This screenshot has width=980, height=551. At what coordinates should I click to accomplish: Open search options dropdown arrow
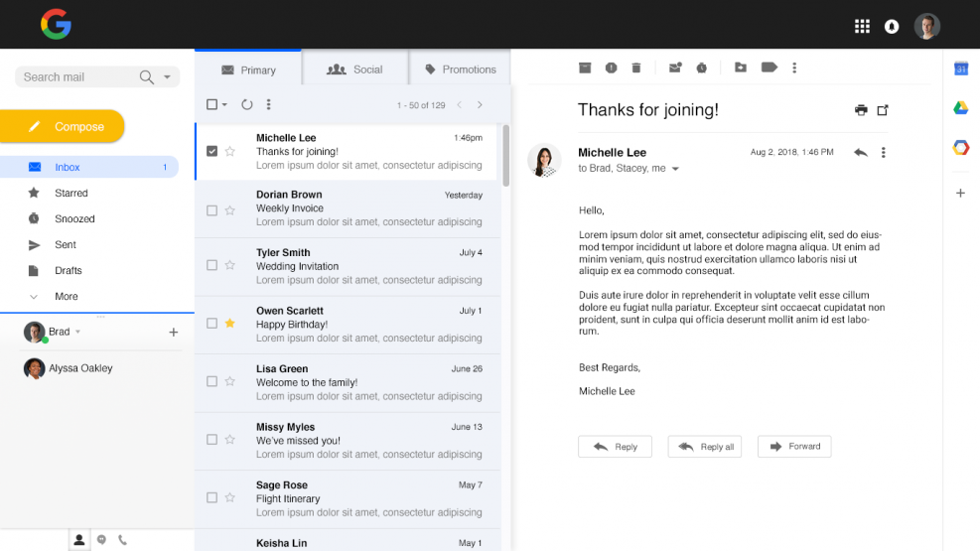[x=167, y=77]
